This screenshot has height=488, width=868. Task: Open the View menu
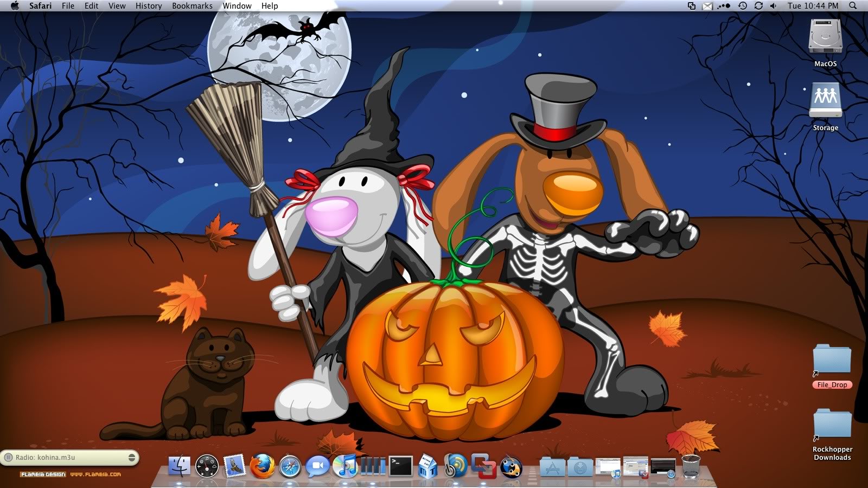click(117, 5)
